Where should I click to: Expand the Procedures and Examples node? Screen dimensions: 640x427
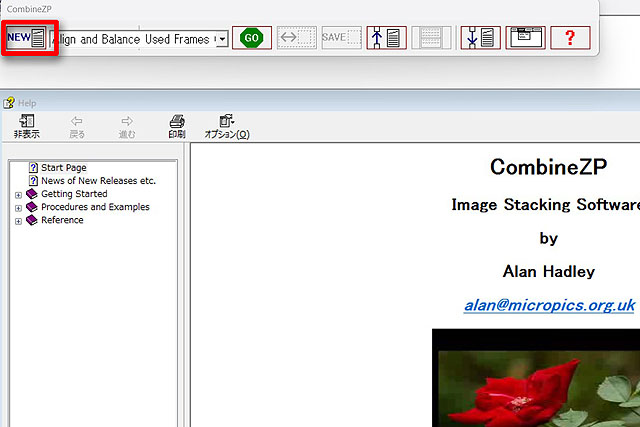[x=18, y=207]
